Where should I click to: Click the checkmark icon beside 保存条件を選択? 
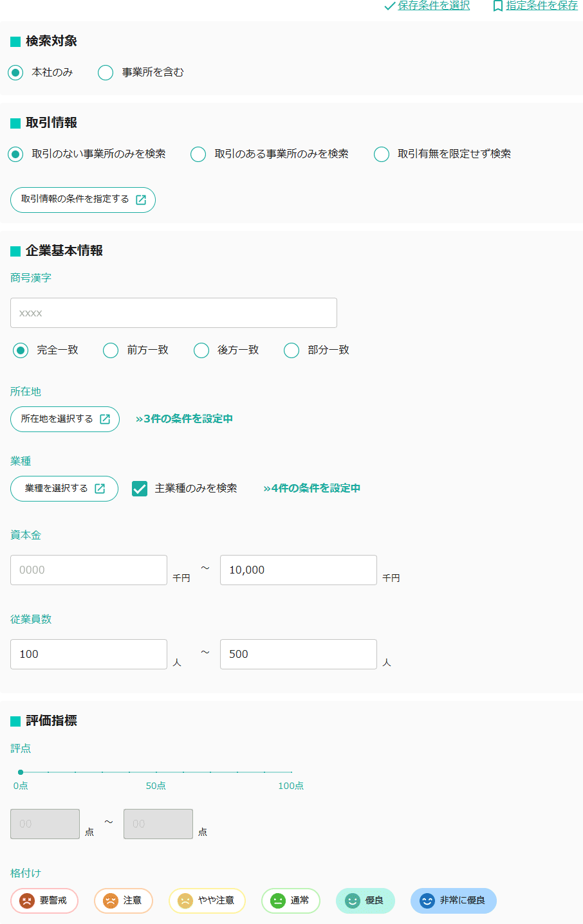[388, 5]
